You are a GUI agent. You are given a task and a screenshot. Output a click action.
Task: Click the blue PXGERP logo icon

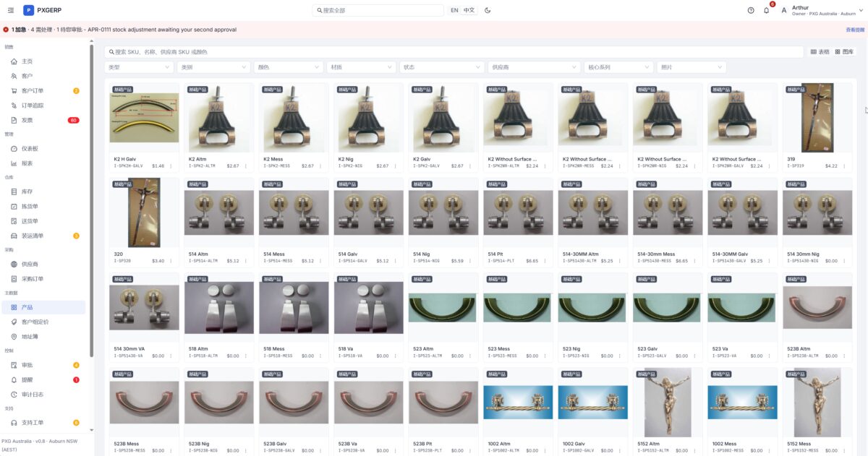[x=28, y=10]
